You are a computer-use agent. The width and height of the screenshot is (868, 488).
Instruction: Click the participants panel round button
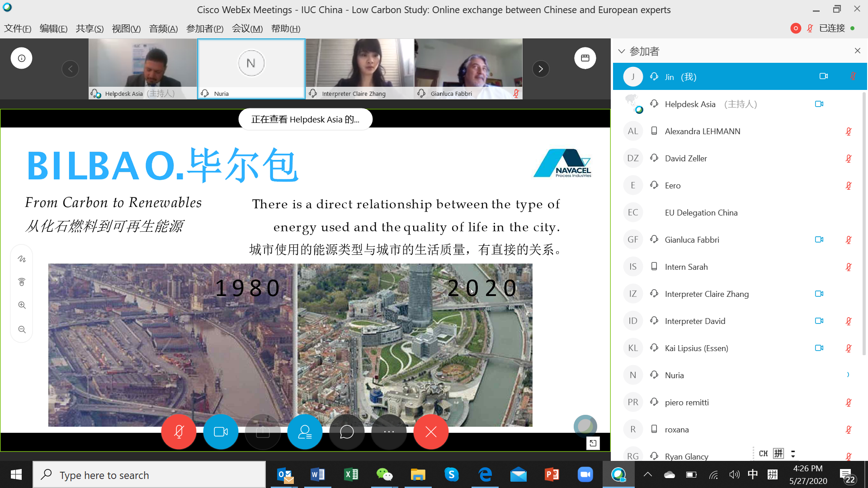tap(305, 432)
